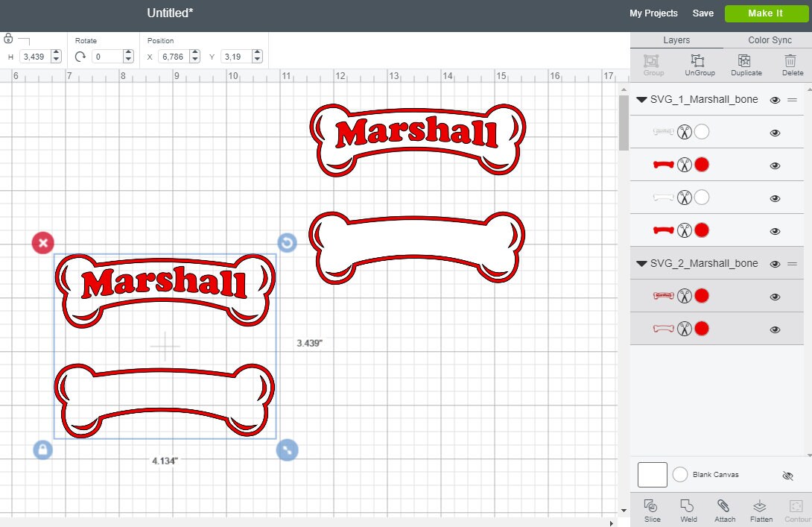Click red color swatch of second SVG_1 layer
The width and height of the screenshot is (812, 527).
coord(702,165)
